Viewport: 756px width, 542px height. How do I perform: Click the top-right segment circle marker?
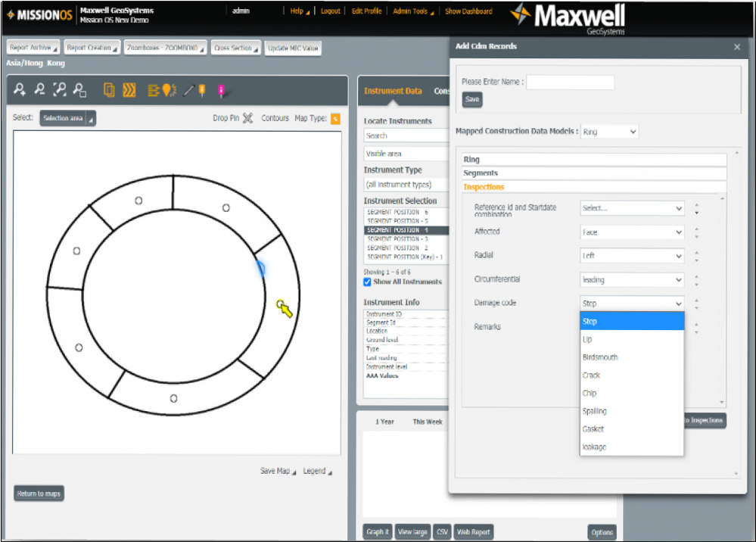[x=226, y=208]
